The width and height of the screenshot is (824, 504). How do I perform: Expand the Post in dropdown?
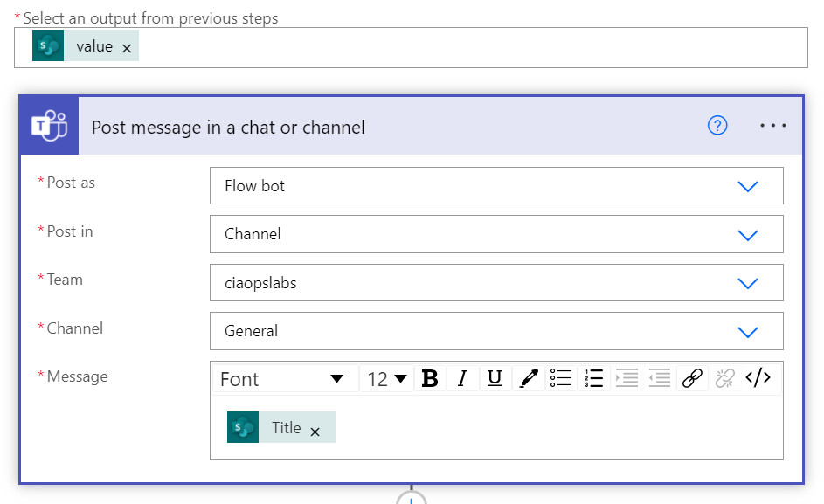click(x=747, y=235)
